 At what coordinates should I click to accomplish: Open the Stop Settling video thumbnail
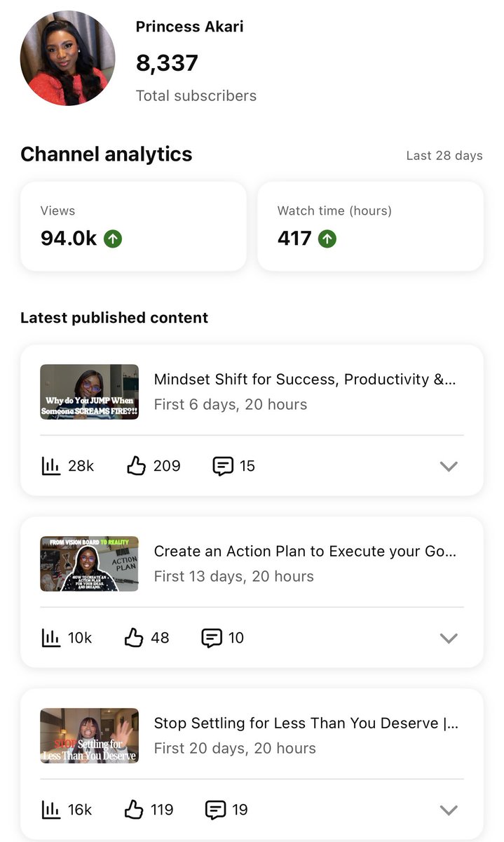point(89,735)
